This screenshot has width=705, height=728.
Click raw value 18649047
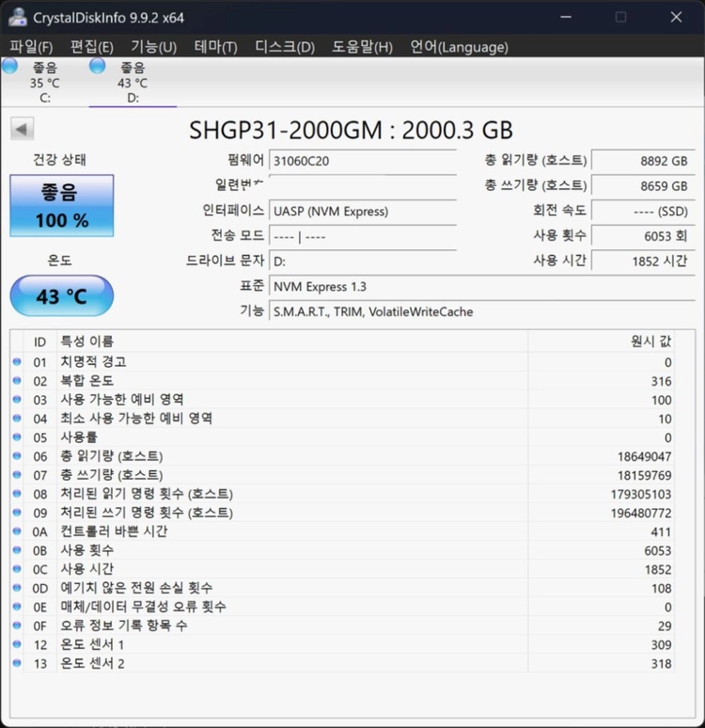[x=644, y=457]
